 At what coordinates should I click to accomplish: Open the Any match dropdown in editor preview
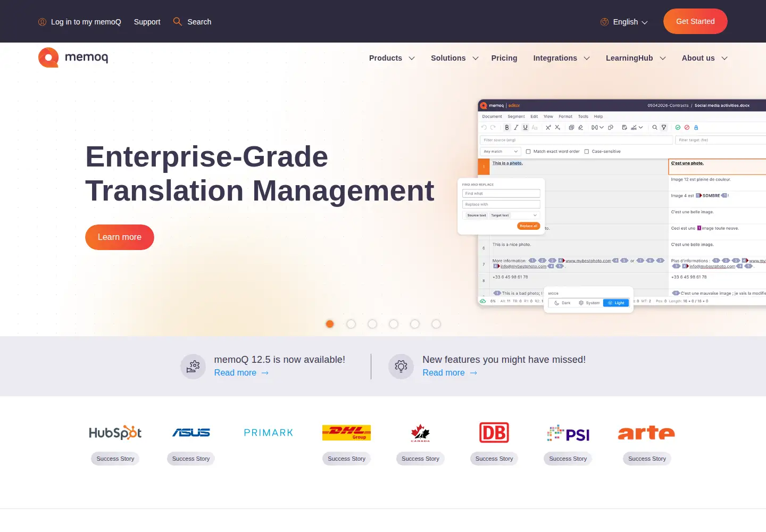(500, 152)
